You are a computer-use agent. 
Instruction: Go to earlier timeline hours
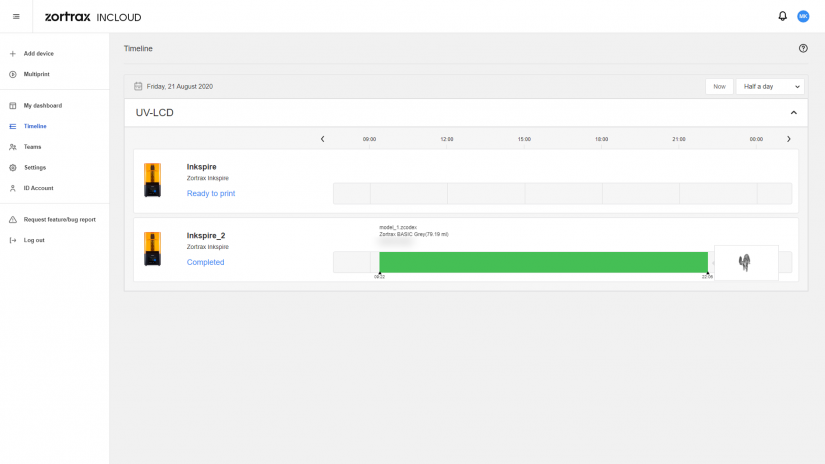(323, 139)
